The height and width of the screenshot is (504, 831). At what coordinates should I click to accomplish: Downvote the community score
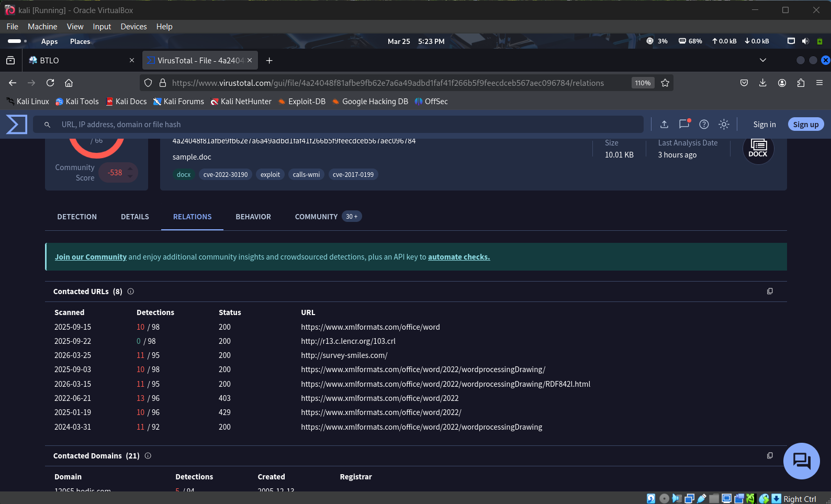(x=130, y=176)
